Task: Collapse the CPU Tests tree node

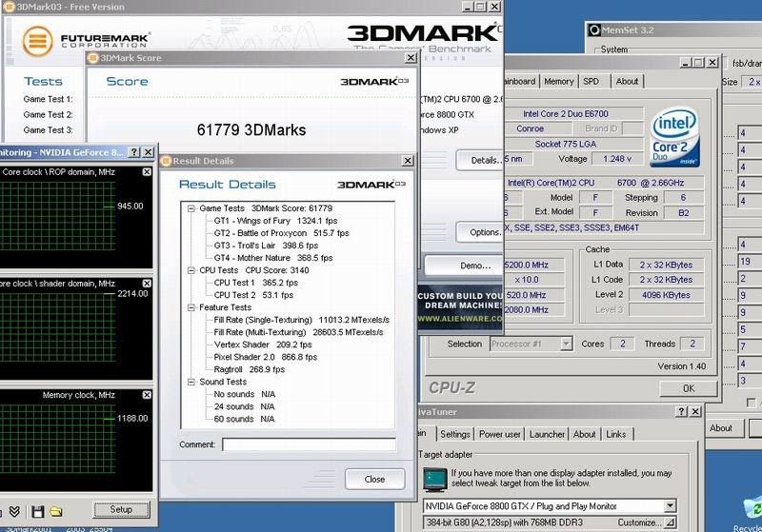Action: (x=190, y=270)
